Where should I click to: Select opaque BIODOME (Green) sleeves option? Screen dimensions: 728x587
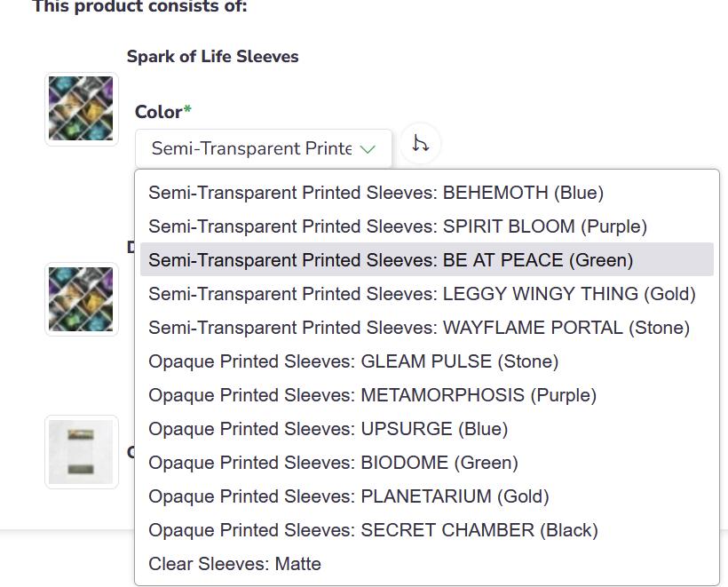(x=333, y=463)
